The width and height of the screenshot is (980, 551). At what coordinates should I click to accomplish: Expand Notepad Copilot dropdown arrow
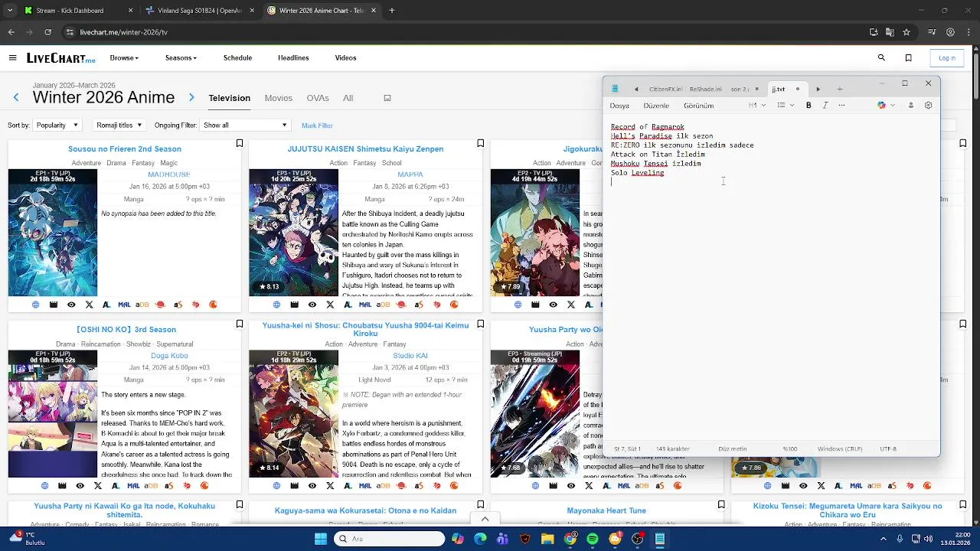coord(893,106)
